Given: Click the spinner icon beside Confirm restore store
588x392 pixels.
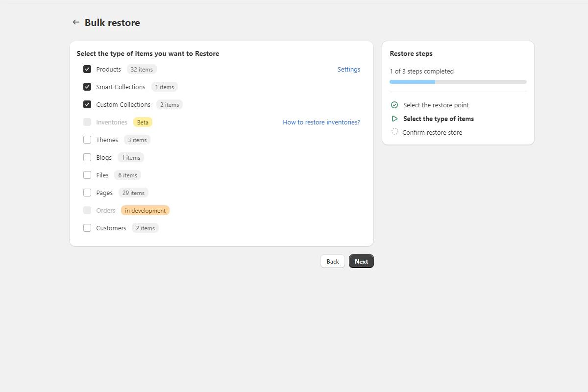Looking at the screenshot, I should [394, 132].
